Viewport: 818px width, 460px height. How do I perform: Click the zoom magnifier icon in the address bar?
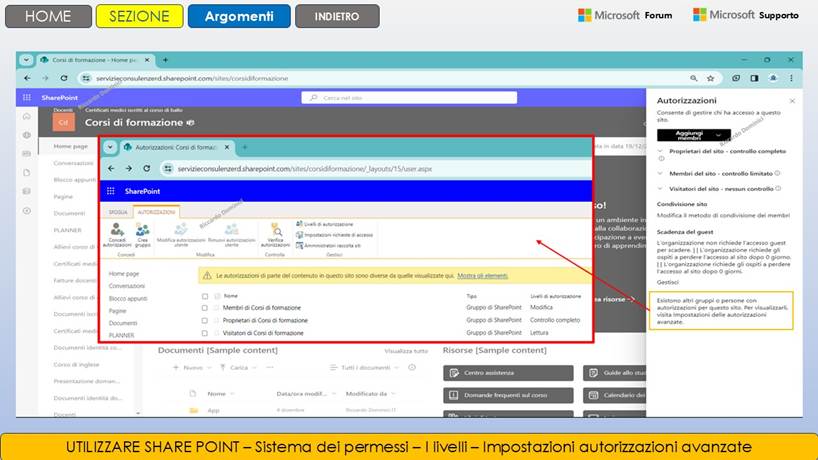pos(693,78)
